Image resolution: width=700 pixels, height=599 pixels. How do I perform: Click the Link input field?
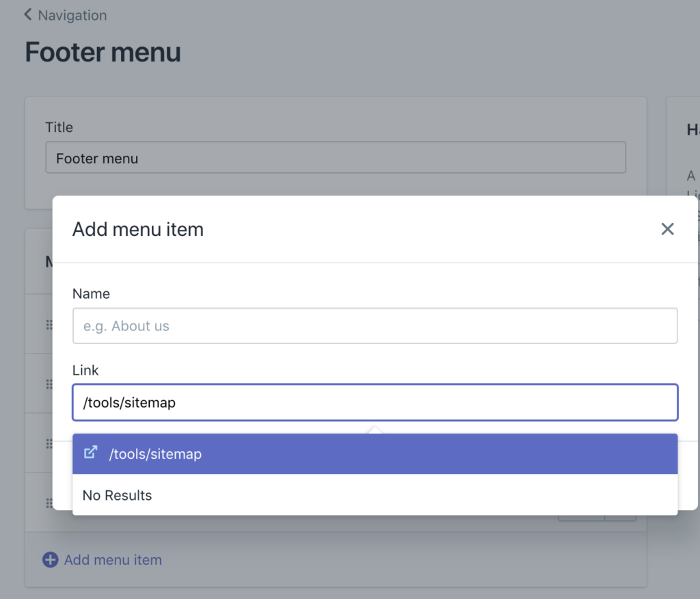click(375, 403)
